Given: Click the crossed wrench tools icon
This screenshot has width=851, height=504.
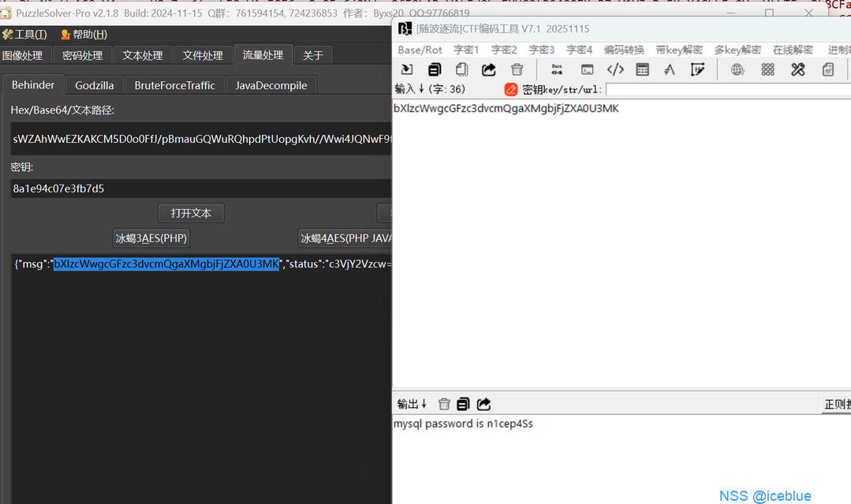Looking at the screenshot, I should (x=798, y=69).
